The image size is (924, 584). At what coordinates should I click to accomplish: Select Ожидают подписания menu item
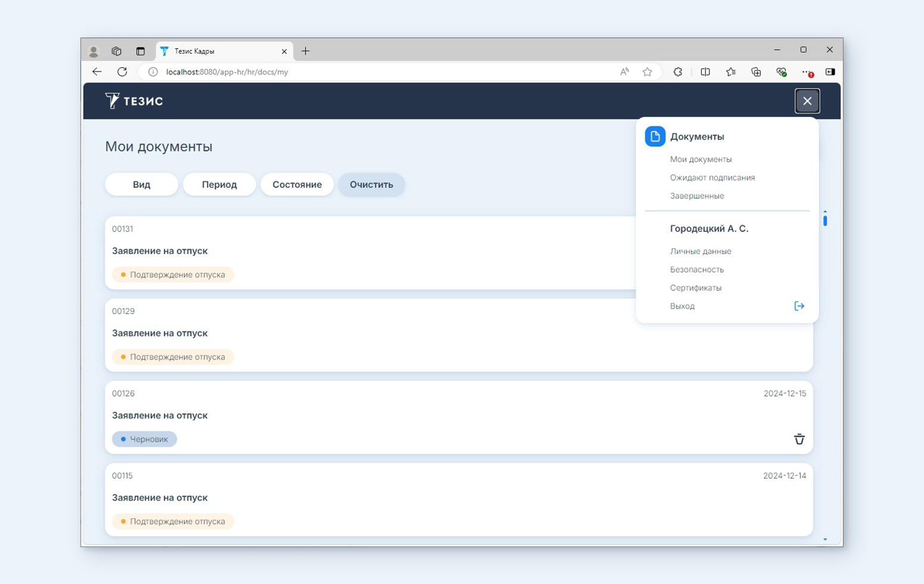pyautogui.click(x=712, y=178)
